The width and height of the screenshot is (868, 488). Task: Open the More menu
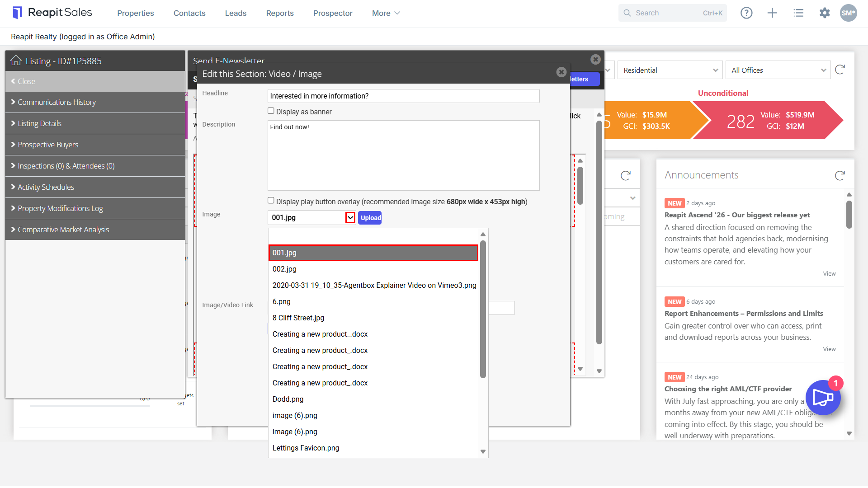pyautogui.click(x=386, y=13)
